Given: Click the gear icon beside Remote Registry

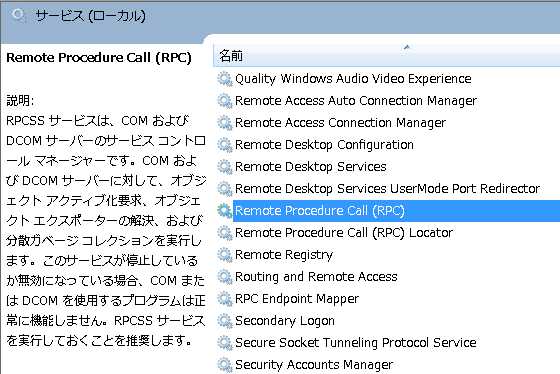Looking at the screenshot, I should pyautogui.click(x=225, y=255).
